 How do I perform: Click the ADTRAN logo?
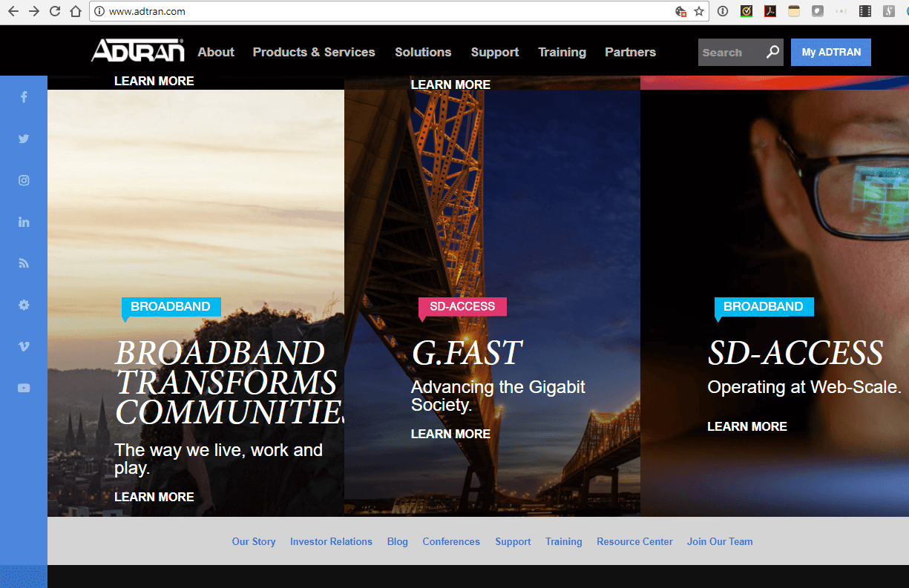(x=137, y=50)
